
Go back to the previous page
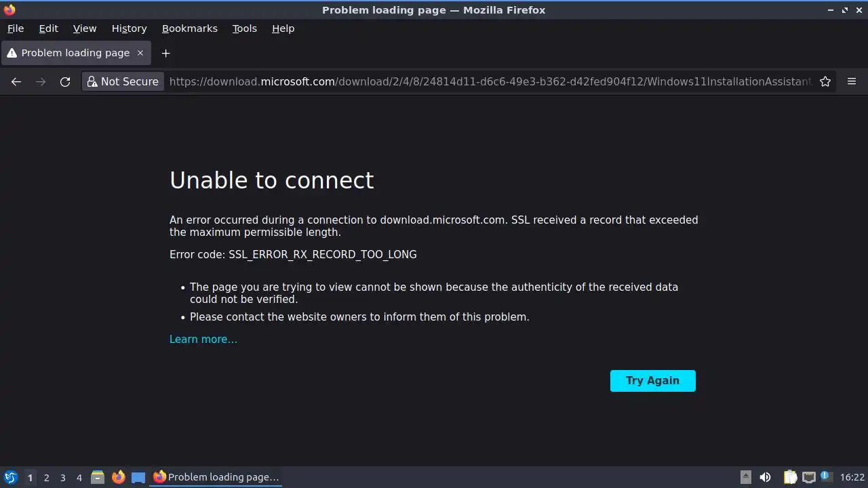(16, 81)
